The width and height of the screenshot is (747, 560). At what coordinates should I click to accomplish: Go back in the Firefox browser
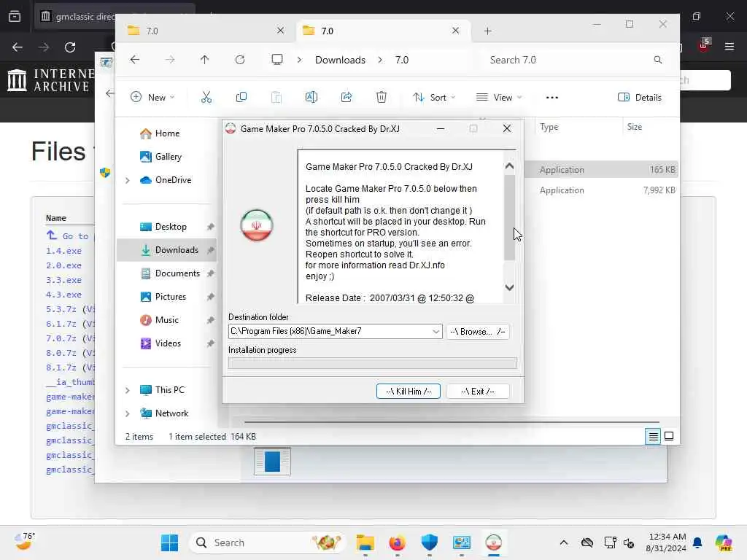(x=18, y=47)
